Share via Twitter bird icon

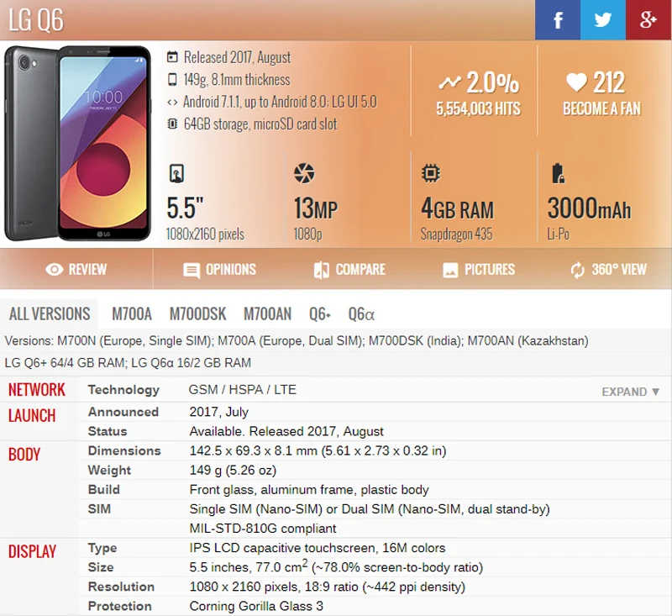coord(602,19)
